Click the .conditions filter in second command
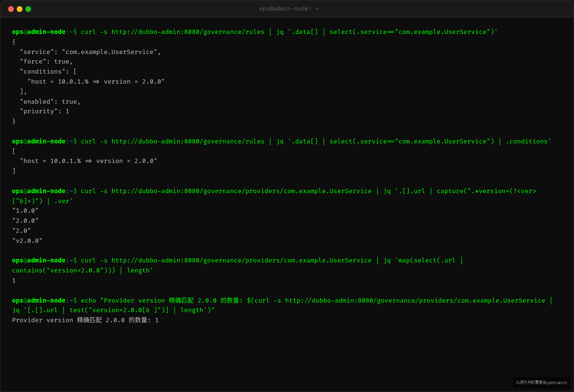This screenshot has width=574, height=392. pyautogui.click(x=526, y=141)
